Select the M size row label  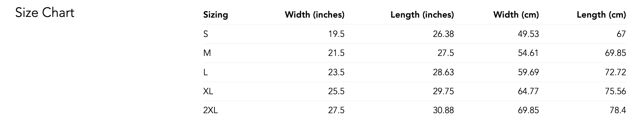click(207, 53)
